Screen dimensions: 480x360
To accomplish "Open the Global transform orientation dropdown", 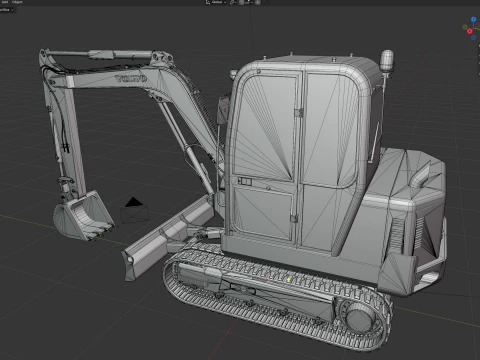I will click(x=216, y=2).
